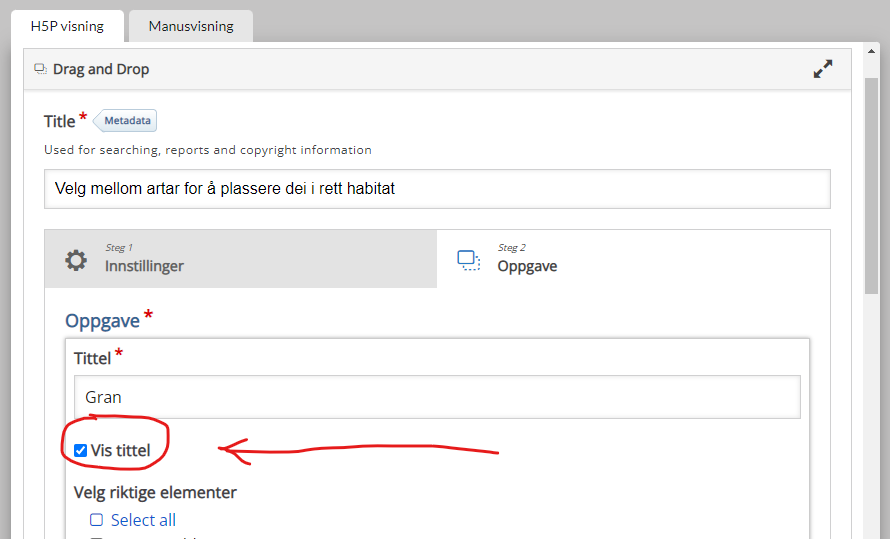The image size is (890, 539).
Task: Click the main Title input field
Action: pos(437,189)
